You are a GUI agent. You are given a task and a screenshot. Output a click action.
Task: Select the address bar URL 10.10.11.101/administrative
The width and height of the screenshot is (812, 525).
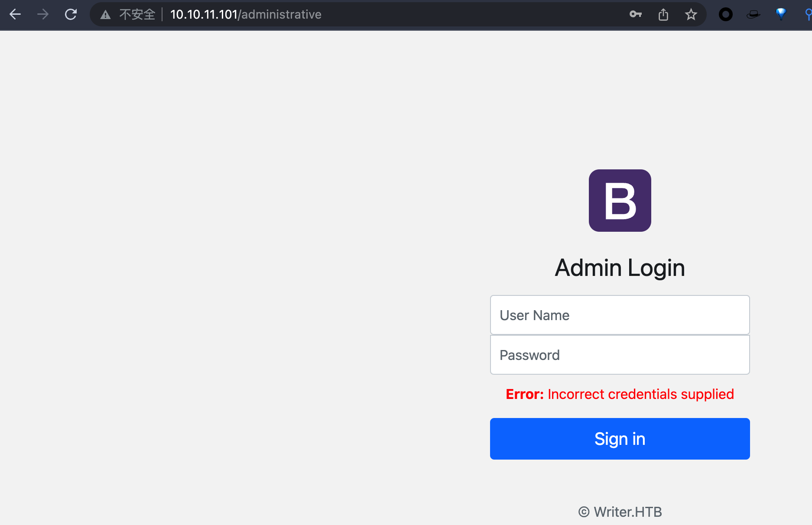[x=246, y=15]
